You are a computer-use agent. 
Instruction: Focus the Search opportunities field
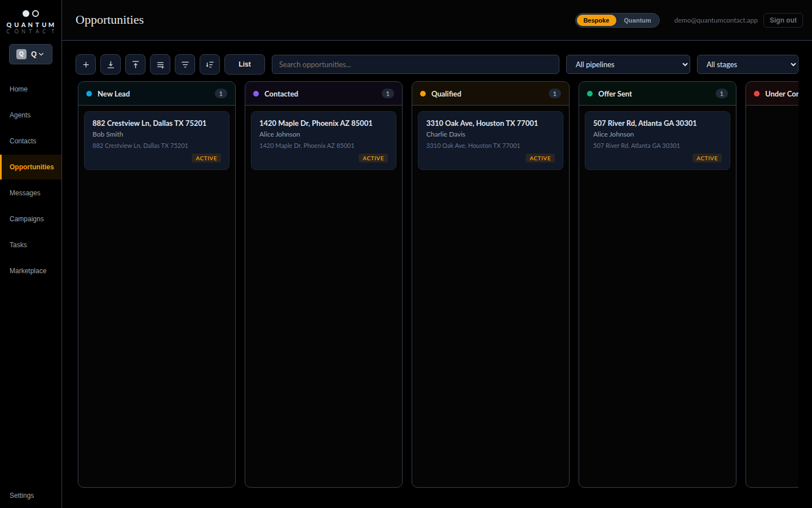click(416, 64)
